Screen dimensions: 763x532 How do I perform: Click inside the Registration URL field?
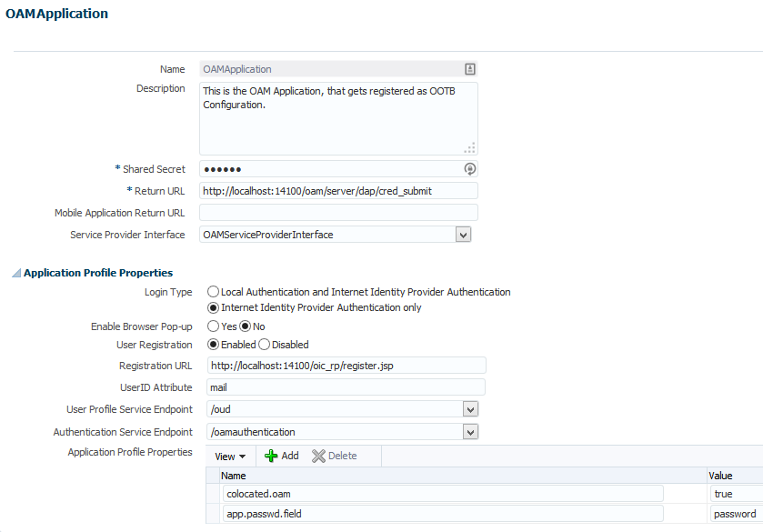(x=346, y=365)
